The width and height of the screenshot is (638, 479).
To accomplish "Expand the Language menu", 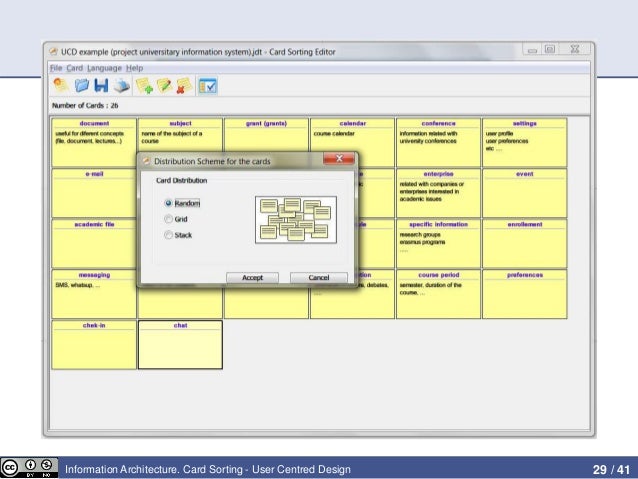I will pyautogui.click(x=104, y=67).
